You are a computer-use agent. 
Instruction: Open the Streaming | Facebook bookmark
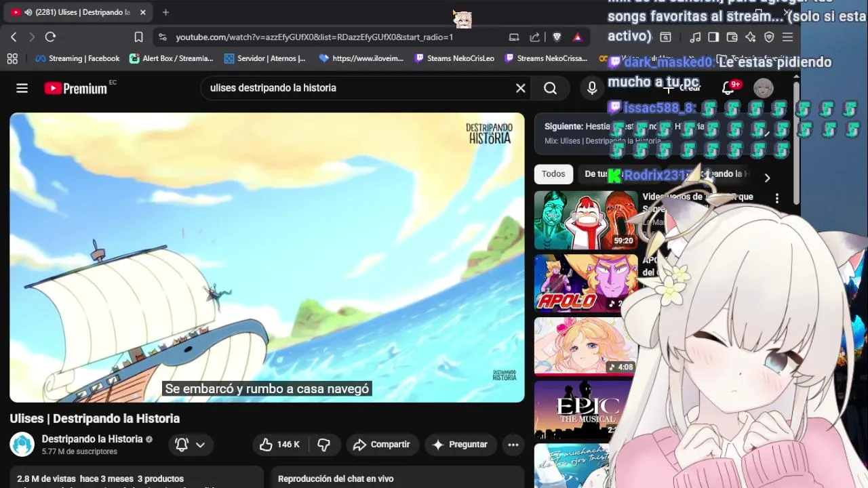coord(77,59)
